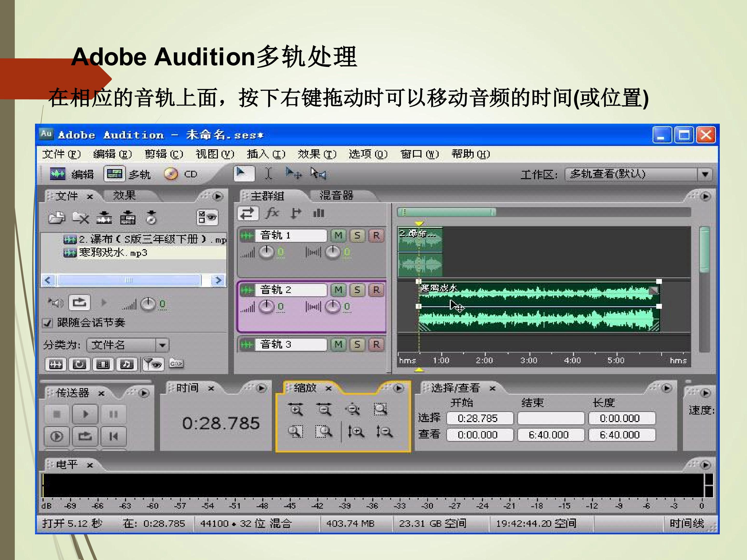Select the time selection I-beam tool
Image resolution: width=747 pixels, height=560 pixels.
[x=268, y=174]
